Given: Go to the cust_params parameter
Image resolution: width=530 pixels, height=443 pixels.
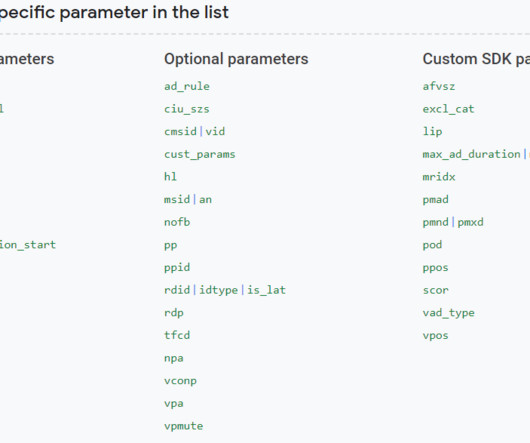Looking at the screenshot, I should 199,154.
